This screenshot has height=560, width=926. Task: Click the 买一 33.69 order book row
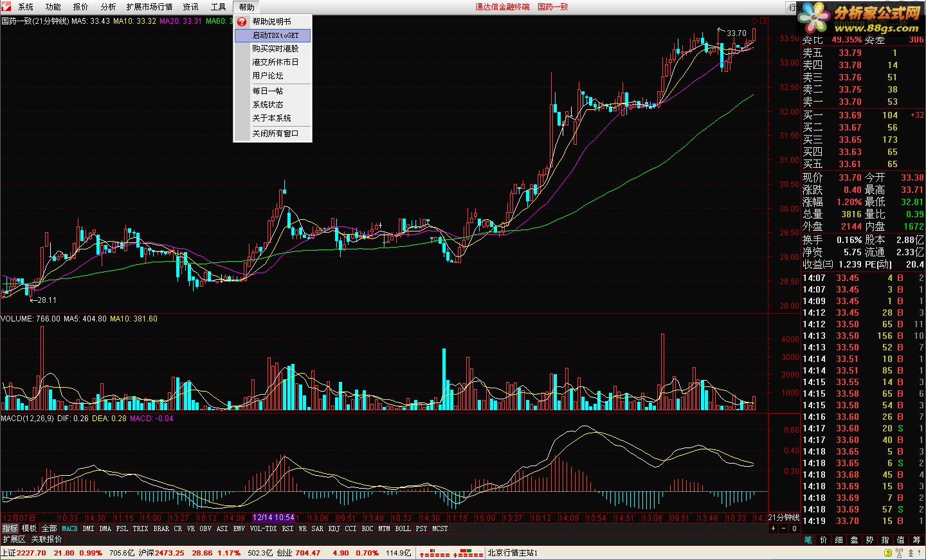click(863, 115)
